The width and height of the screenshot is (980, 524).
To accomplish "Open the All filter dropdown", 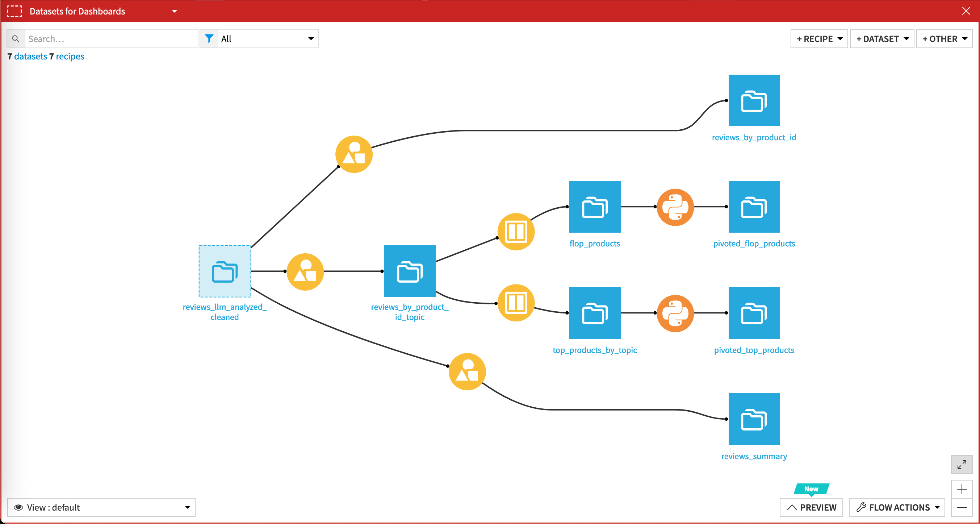I will click(268, 38).
